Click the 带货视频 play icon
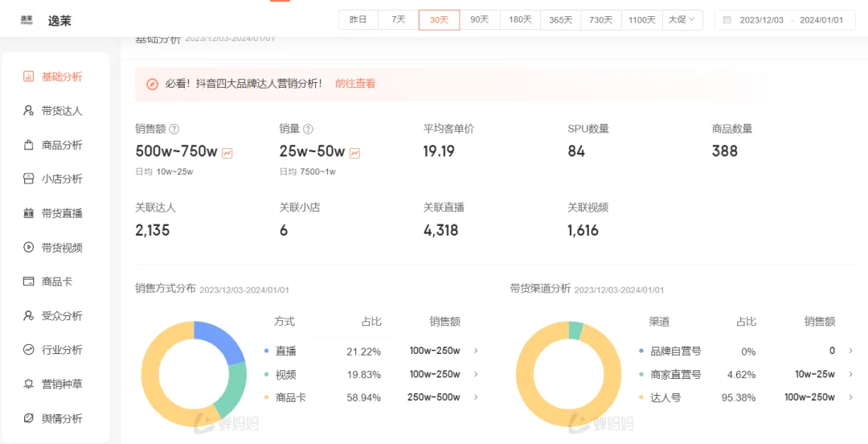 click(x=29, y=248)
